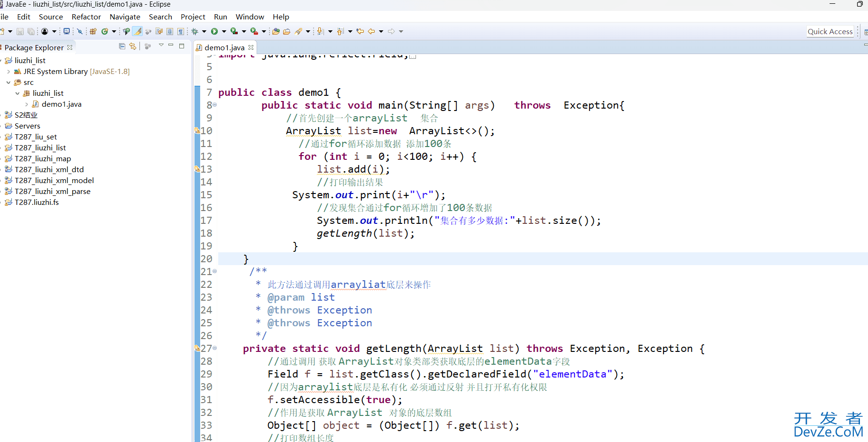The height and width of the screenshot is (442, 868).
Task: Toggle Show Whitespace Characters icon
Action: coord(180,31)
